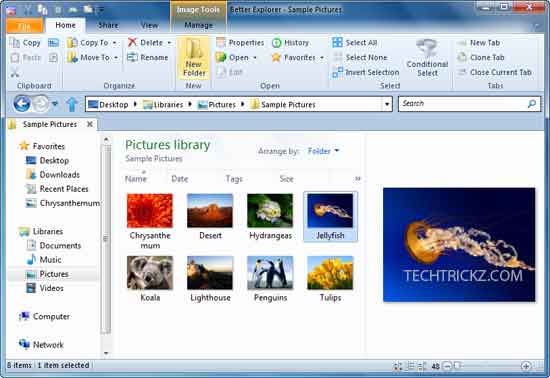This screenshot has height=378, width=550.
Task: Click the History button
Action: tap(291, 43)
